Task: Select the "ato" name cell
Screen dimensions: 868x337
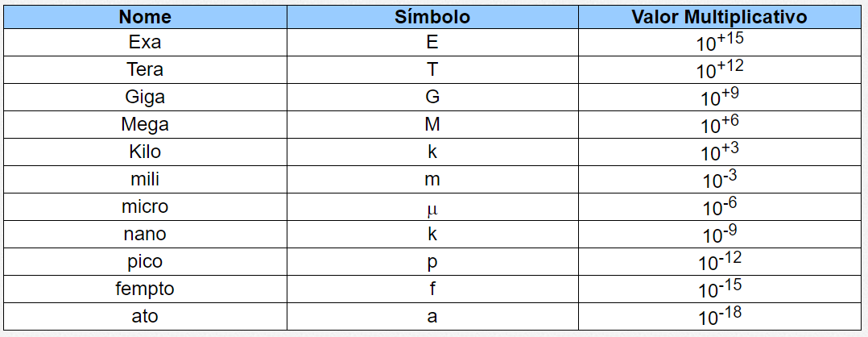Action: tap(145, 316)
